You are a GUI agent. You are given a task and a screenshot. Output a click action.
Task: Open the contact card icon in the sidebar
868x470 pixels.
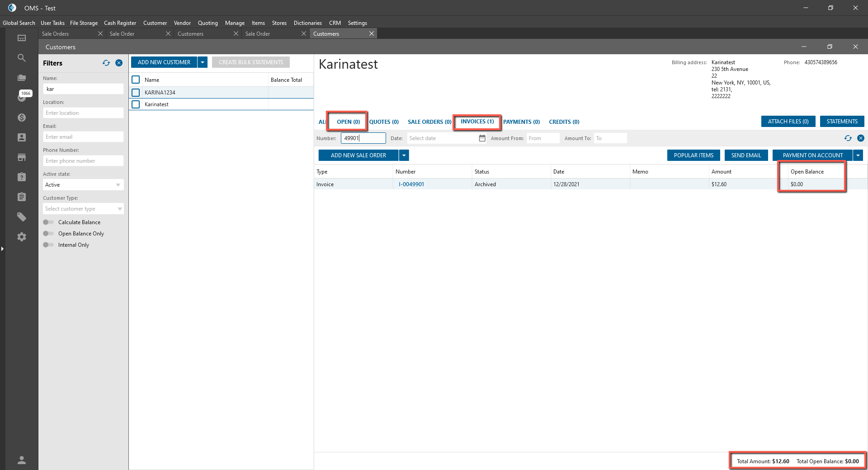point(22,137)
